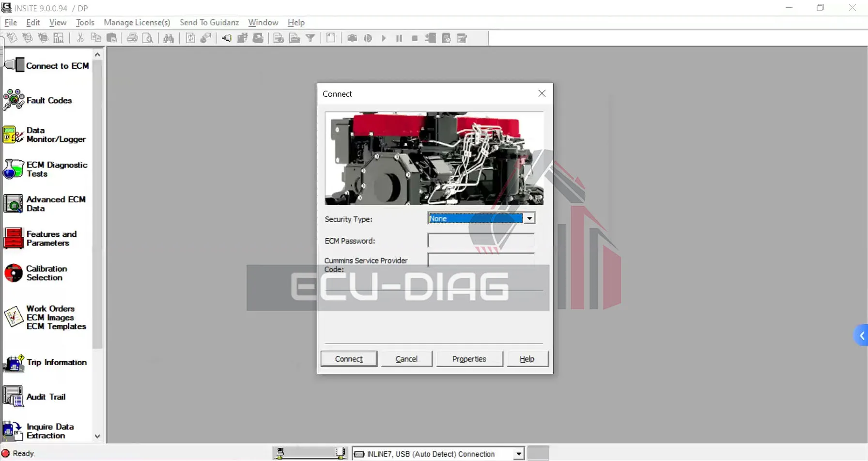Open the Manage License(s) menu
This screenshot has width=868, height=461.
point(137,22)
